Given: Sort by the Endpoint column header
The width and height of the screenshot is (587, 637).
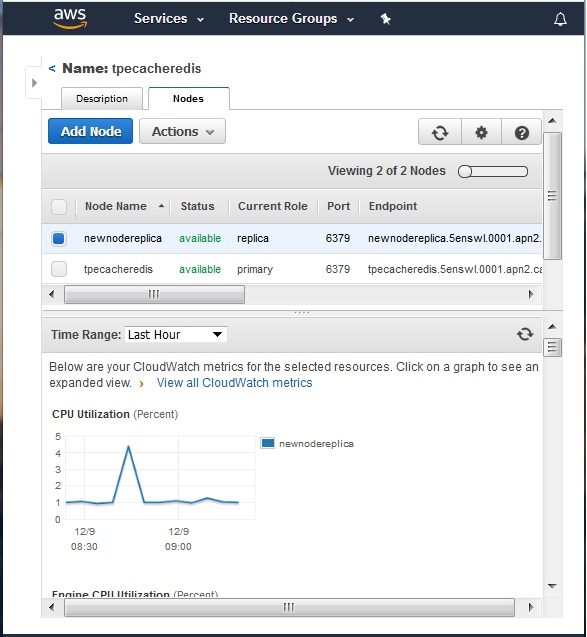Looking at the screenshot, I should click(x=393, y=206).
